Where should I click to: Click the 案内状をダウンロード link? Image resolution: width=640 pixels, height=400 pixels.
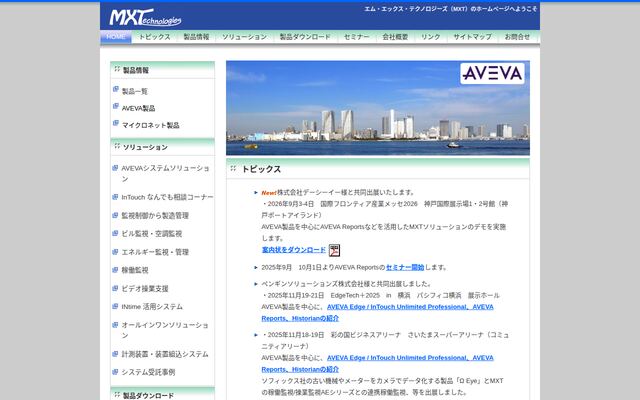(294, 249)
